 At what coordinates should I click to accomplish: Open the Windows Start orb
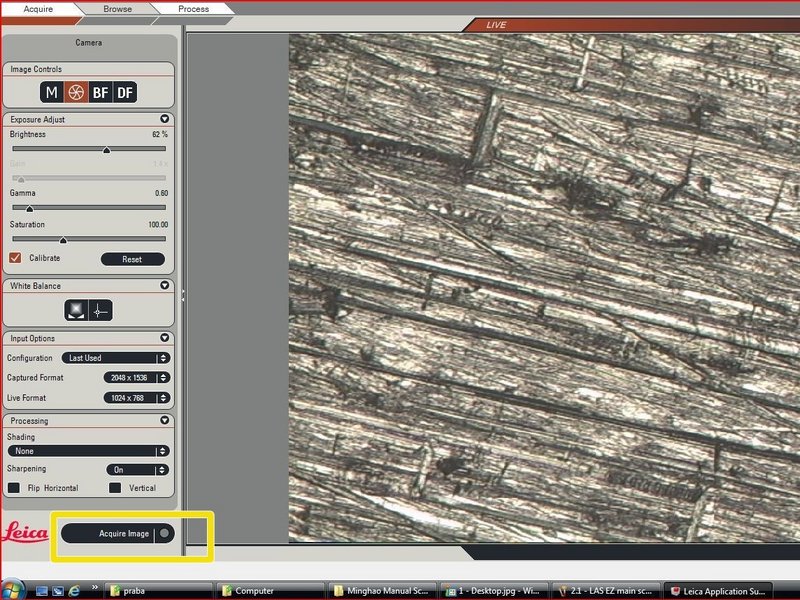(13, 590)
